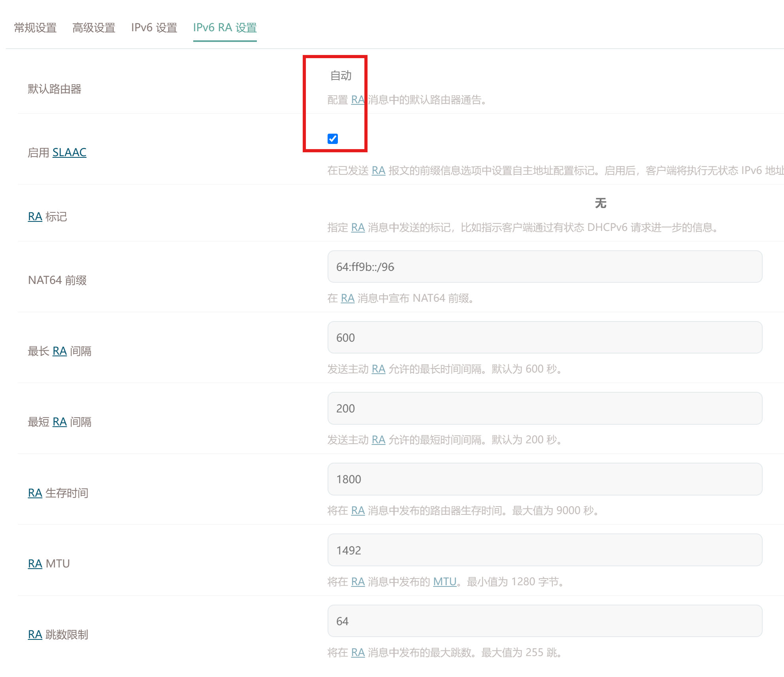
Task: Click the RA MTU field with 1492
Action: [x=545, y=550]
